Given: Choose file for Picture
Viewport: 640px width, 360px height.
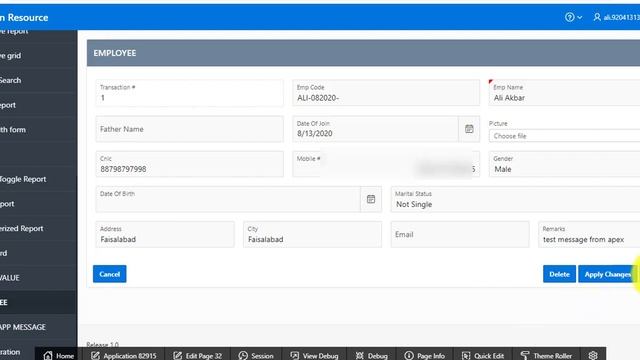Looking at the screenshot, I should click(564, 136).
